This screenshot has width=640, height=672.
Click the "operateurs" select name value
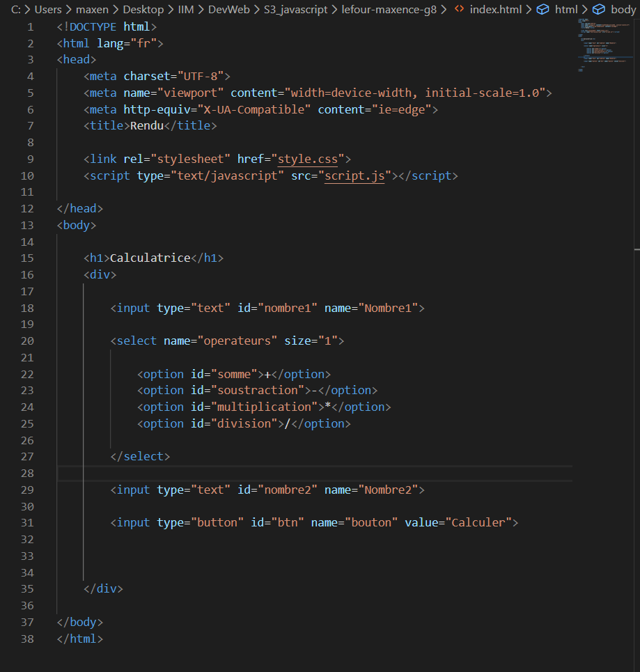click(x=237, y=341)
